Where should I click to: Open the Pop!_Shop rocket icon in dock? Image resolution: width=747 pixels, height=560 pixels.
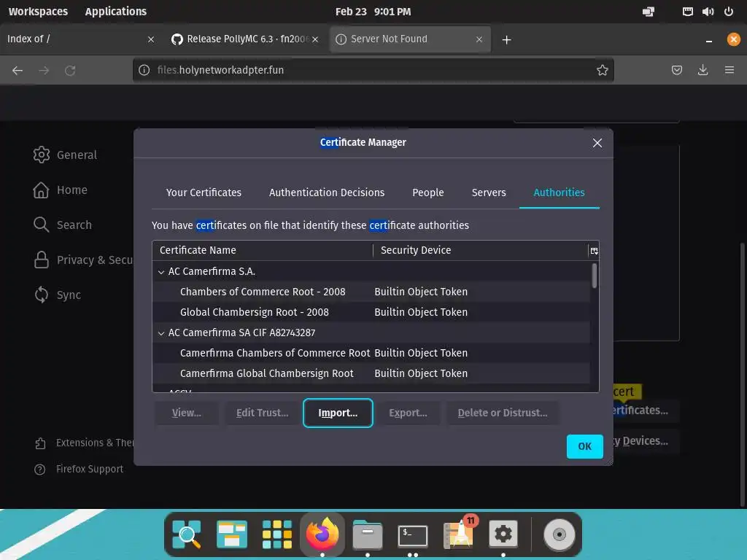(460, 533)
